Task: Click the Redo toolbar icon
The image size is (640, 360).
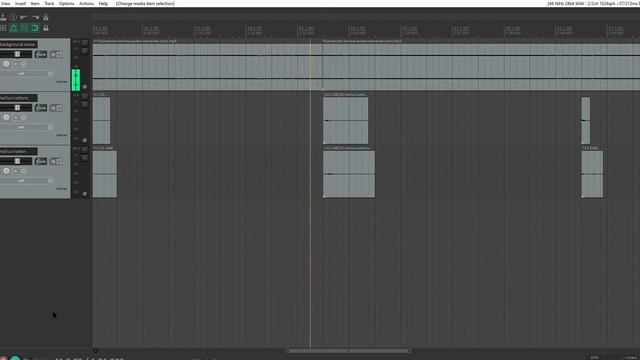Action: click(x=35, y=17)
